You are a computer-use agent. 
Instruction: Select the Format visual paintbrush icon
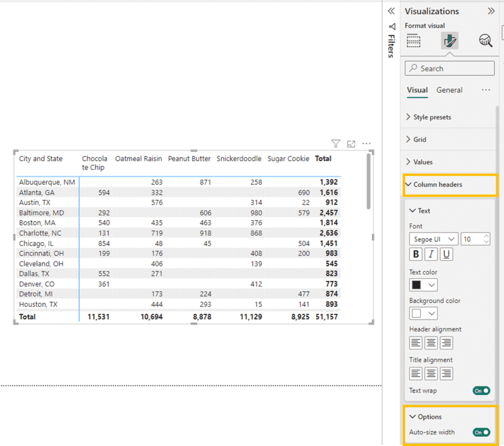449,40
